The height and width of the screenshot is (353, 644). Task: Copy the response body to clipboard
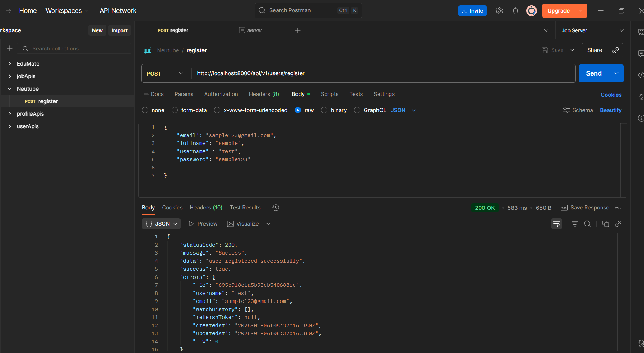click(x=605, y=224)
